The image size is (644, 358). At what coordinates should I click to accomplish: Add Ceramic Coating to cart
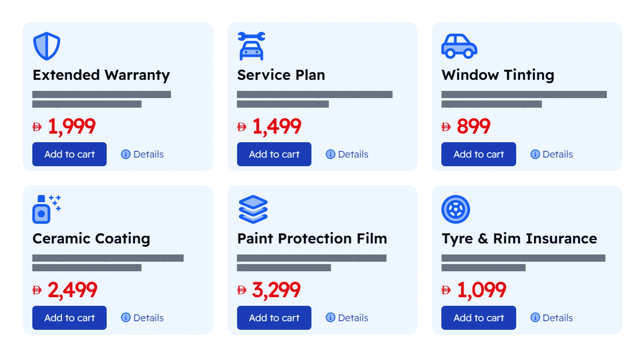pos(69,318)
